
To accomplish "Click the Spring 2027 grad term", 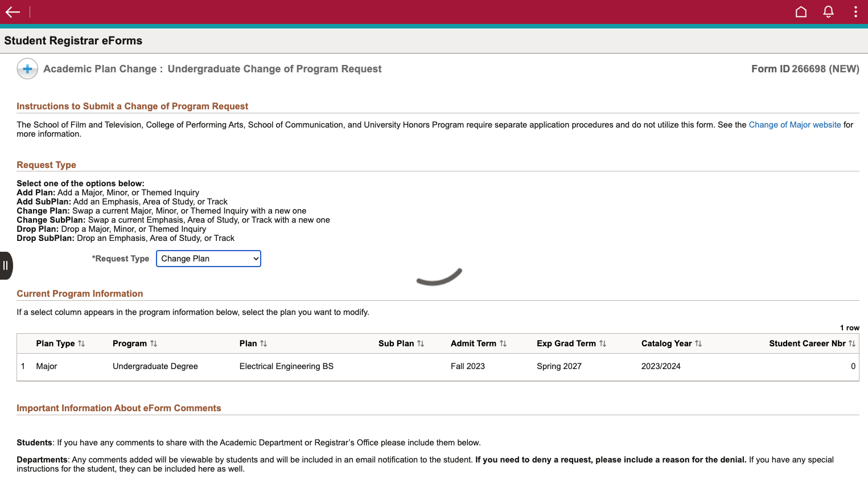I will [559, 366].
